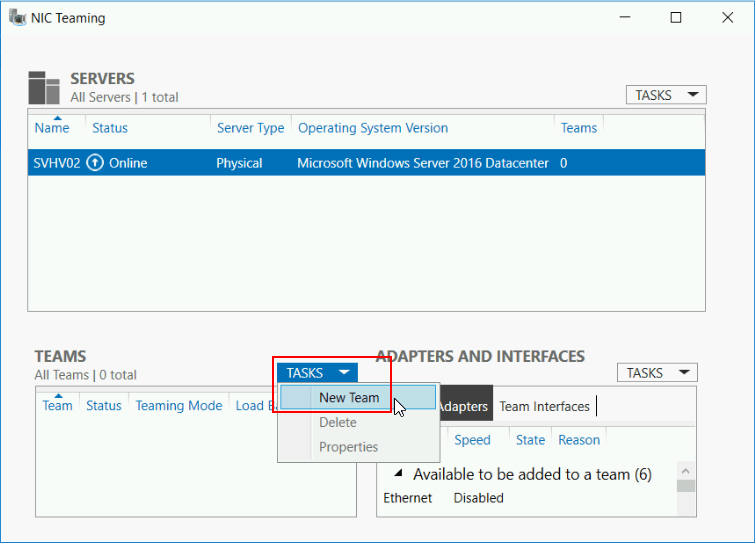Sort by Operating System Version column
The width and height of the screenshot is (755, 543).
373,128
